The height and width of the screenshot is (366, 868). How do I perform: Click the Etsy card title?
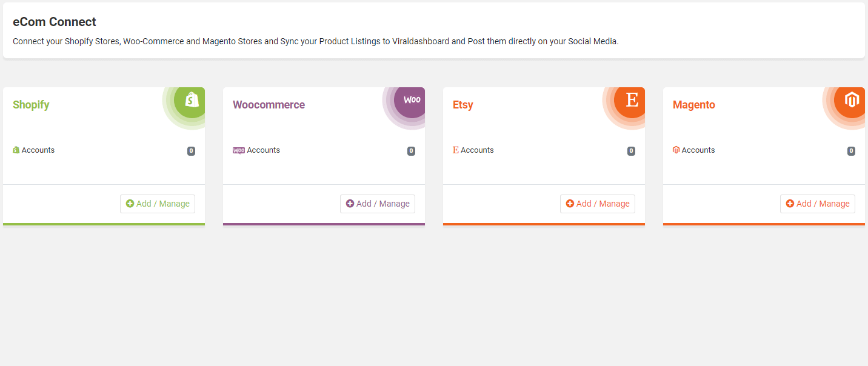tap(463, 105)
